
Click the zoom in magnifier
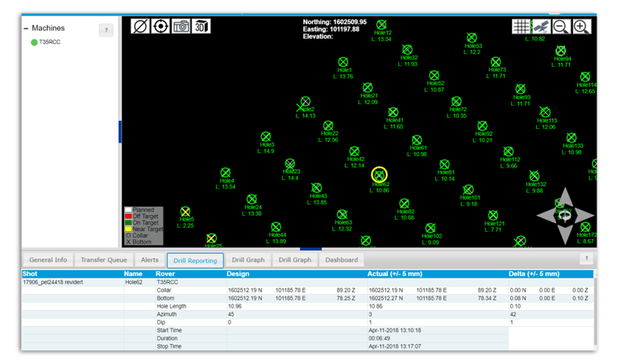pos(581,27)
